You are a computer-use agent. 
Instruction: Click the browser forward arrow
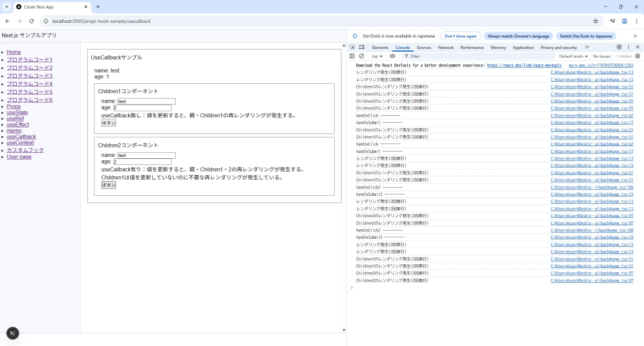(x=19, y=21)
